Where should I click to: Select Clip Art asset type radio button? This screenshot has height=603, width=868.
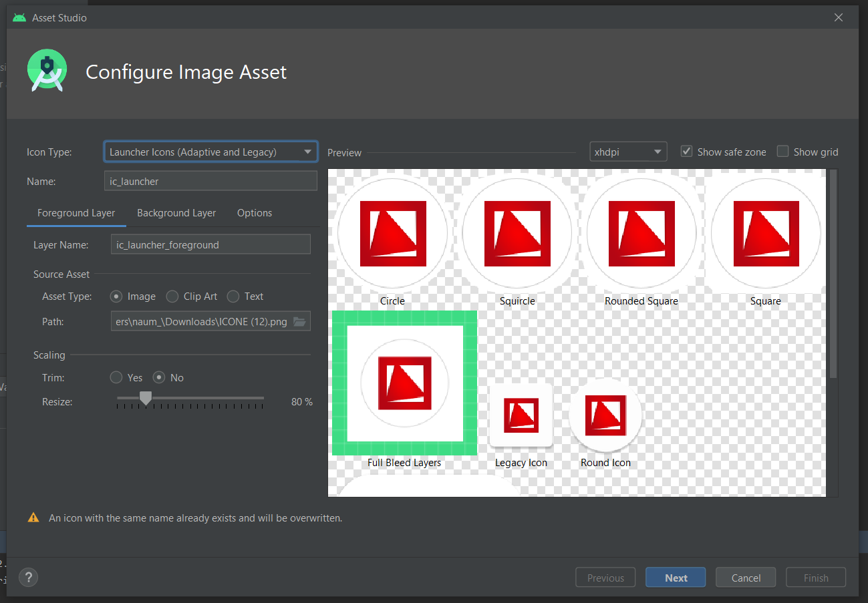click(x=172, y=296)
